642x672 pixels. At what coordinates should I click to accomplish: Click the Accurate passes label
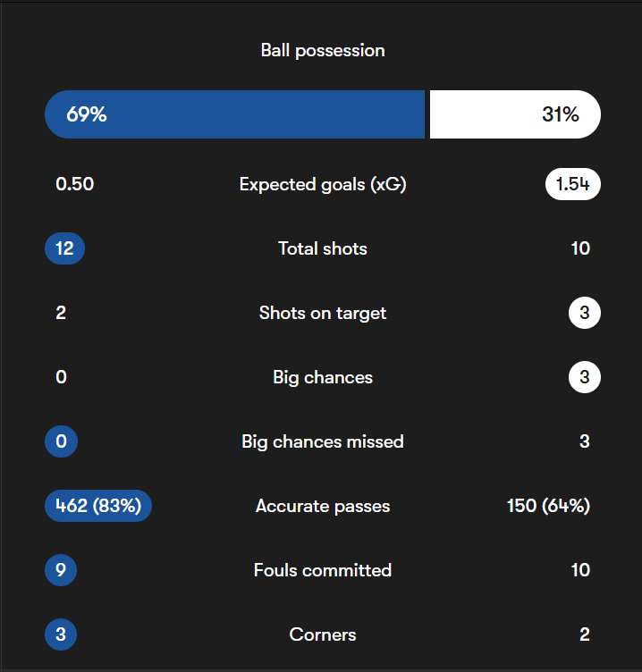pos(323,506)
